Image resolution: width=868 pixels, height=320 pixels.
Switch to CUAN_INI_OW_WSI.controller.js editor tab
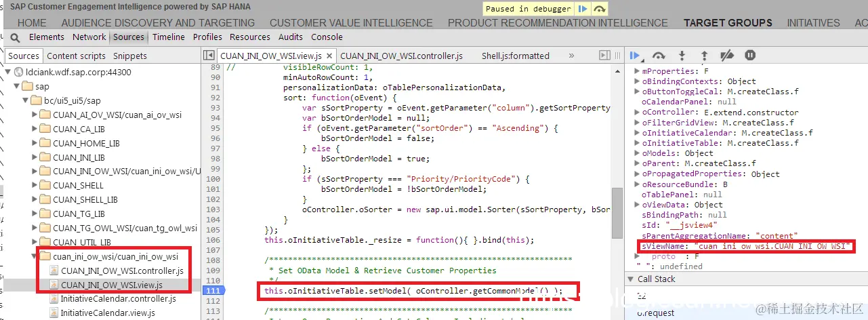[x=401, y=56]
